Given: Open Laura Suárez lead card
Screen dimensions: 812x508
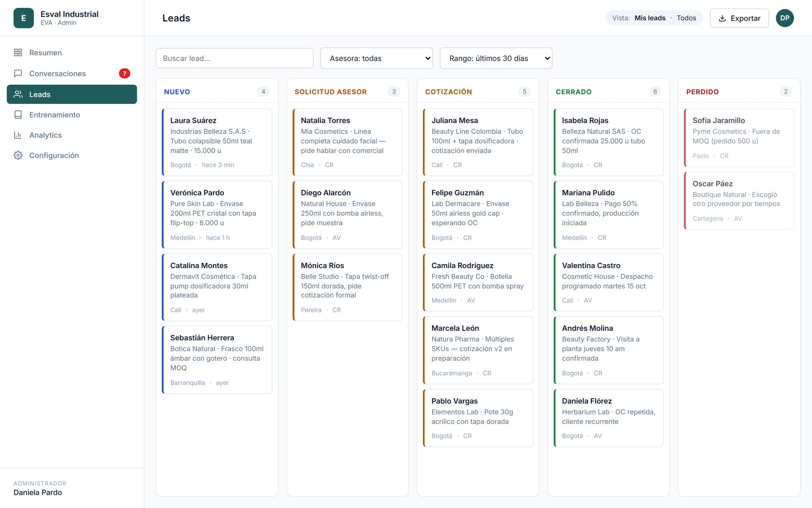Looking at the screenshot, I should pyautogui.click(x=217, y=142).
